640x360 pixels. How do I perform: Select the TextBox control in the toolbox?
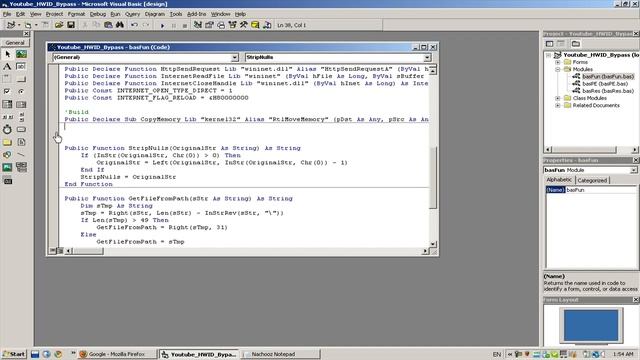(21, 67)
